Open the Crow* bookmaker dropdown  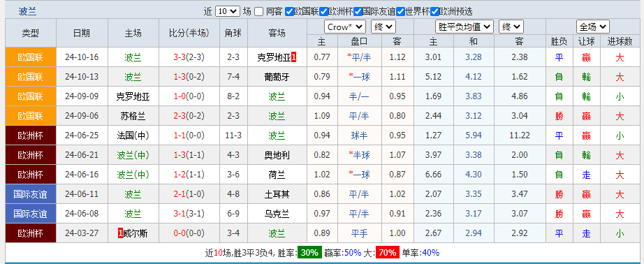tap(345, 27)
